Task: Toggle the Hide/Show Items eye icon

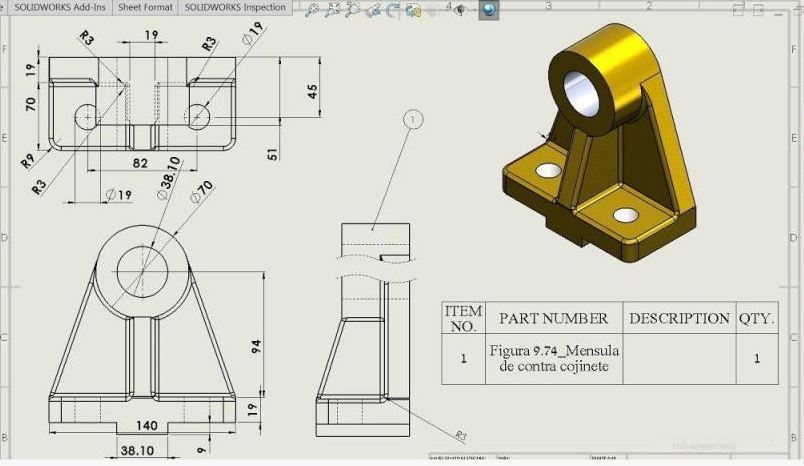Action: (460, 10)
